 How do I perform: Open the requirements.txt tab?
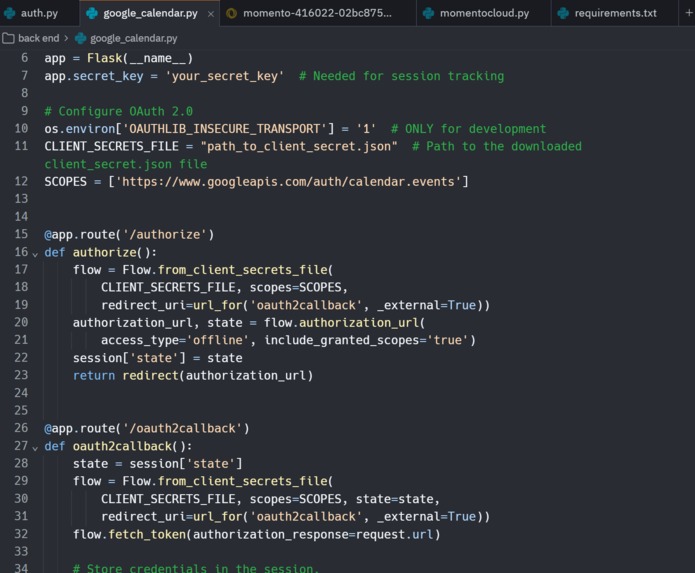(615, 13)
